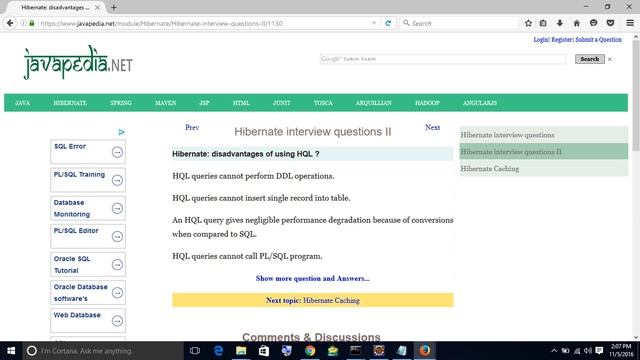640x360 pixels.
Task: Go to the Next question link
Action: [x=432, y=127]
